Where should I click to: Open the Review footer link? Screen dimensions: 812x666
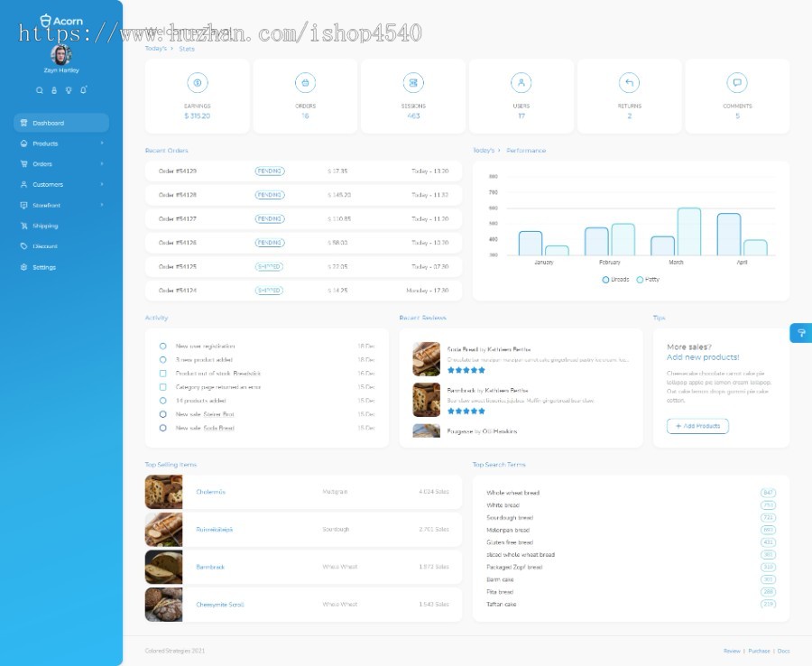point(732,651)
